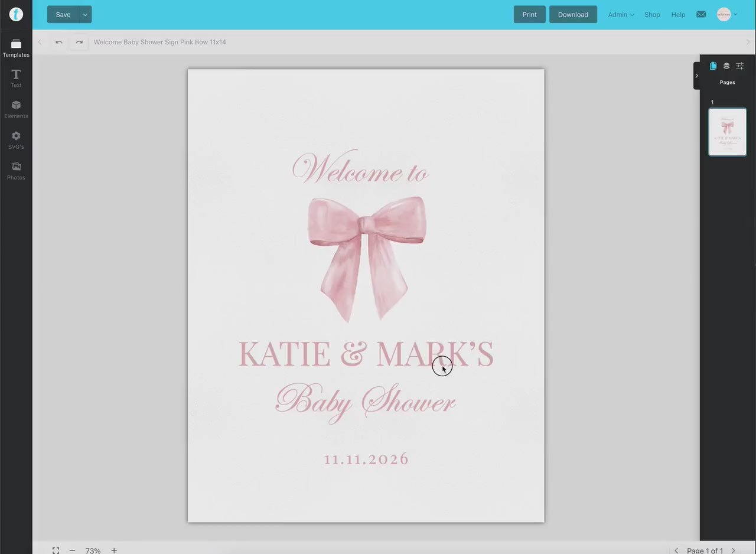Click the document title Welcome Baby Shower Sign
The image size is (756, 554).
point(159,42)
